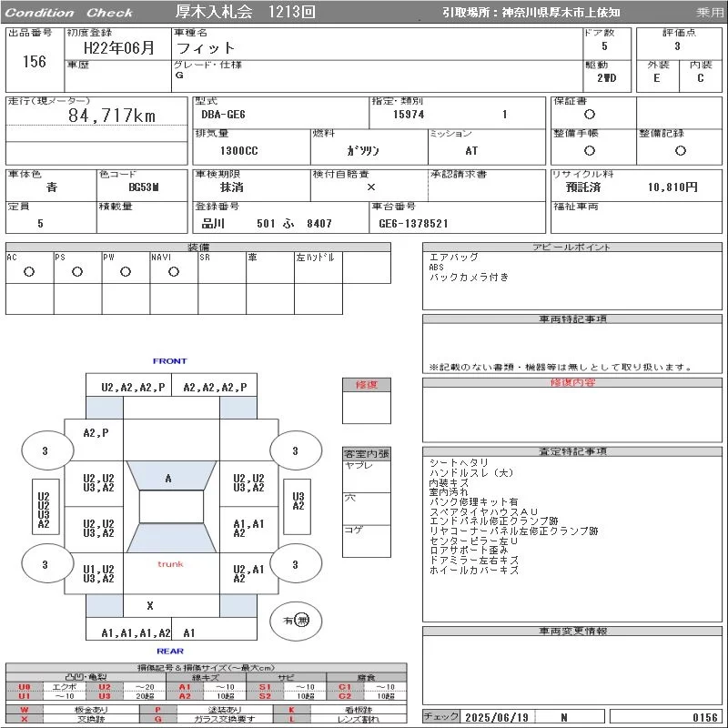Click the 整備記録 circle mark
The image size is (728, 728).
(x=680, y=150)
